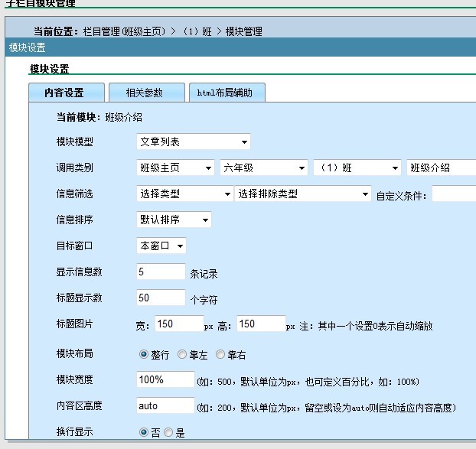Open the 相关参数 tab
Screen dimensions: 476x449
[x=145, y=93]
